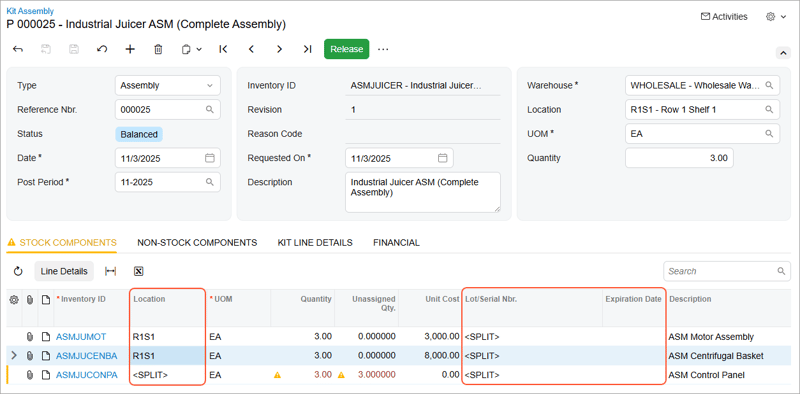The width and height of the screenshot is (800, 394).
Task: Click the quantity warning icon on ASMJUCONPA
Action: (278, 375)
